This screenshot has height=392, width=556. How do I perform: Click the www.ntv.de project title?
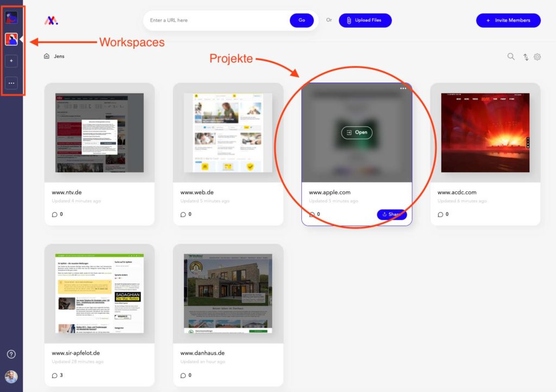click(x=67, y=192)
